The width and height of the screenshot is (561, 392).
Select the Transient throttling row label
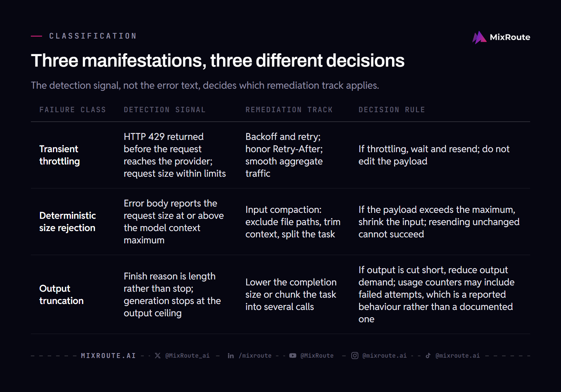click(x=60, y=155)
